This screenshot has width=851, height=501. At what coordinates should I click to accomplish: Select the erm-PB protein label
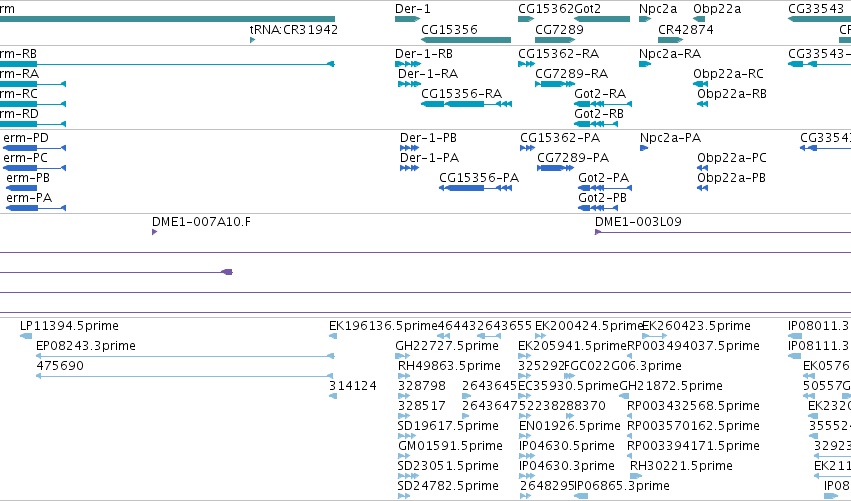tap(28, 178)
